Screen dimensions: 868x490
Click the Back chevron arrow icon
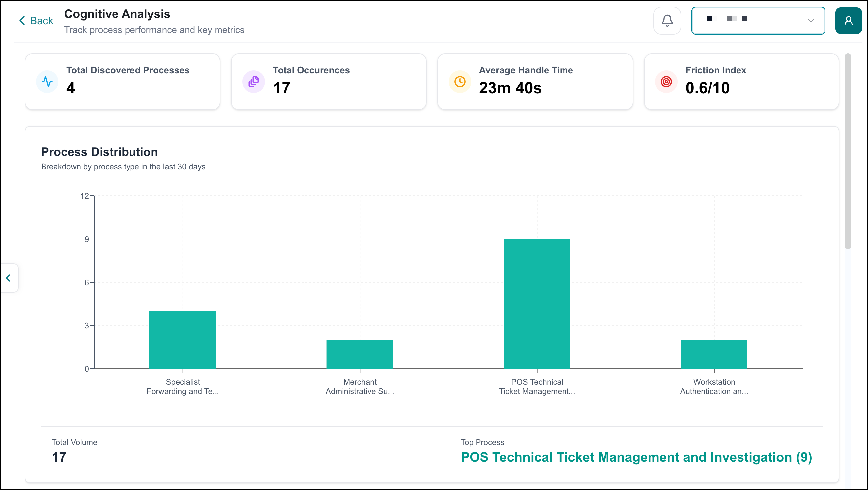22,21
